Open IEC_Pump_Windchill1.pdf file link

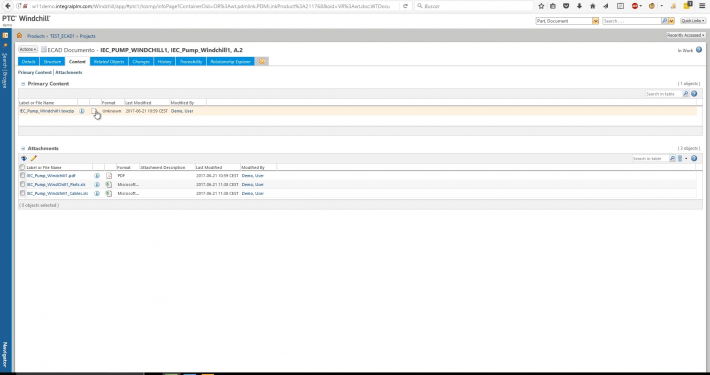[51, 175]
